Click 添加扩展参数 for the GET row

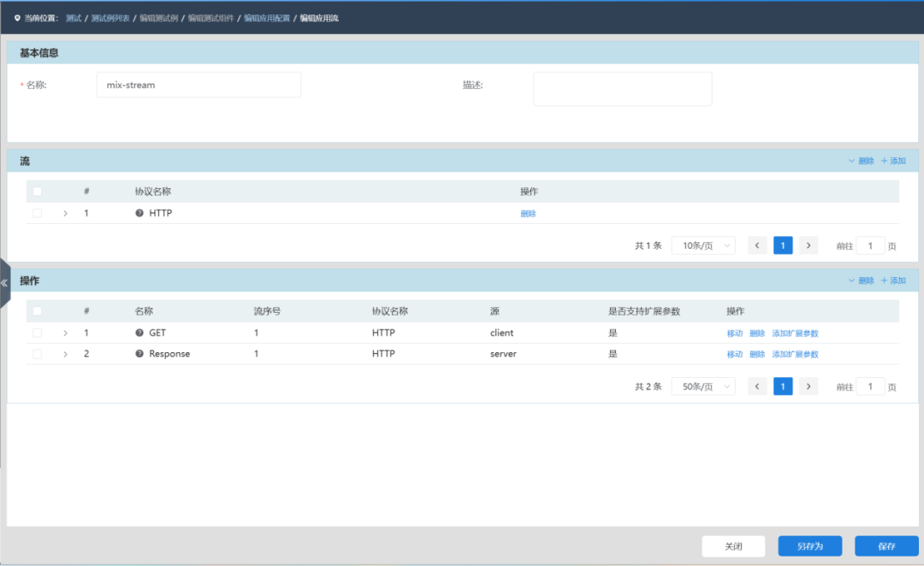pyautogui.click(x=795, y=333)
